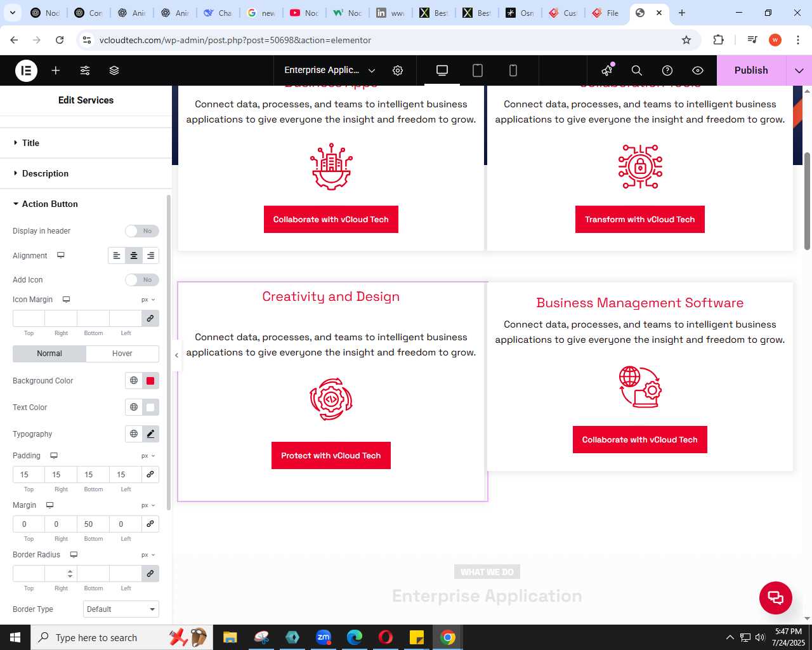Toggle Display in header switch
Image resolution: width=812 pixels, height=650 pixels.
(x=142, y=231)
